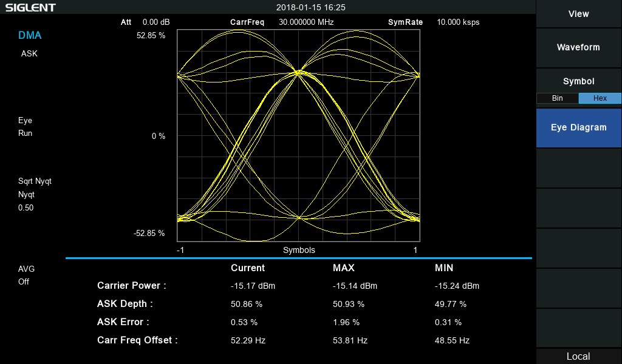Click the Symbol softkey label
Screen dimensions: 622x364
578,81
